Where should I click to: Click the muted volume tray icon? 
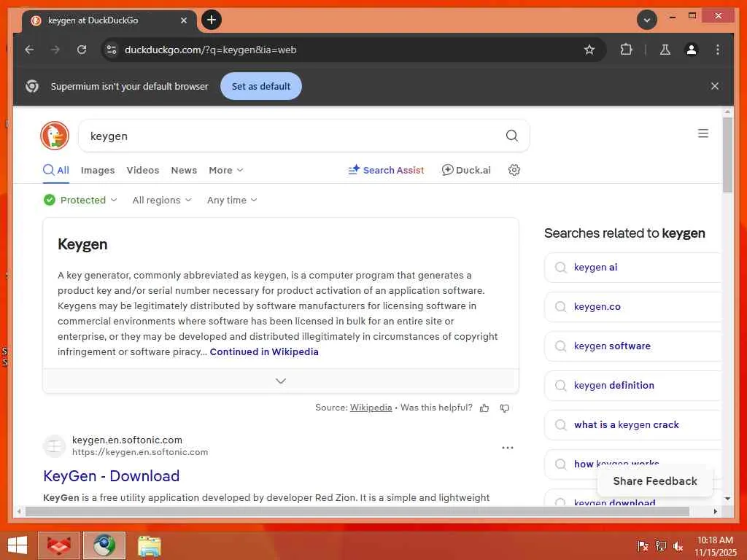coord(678,545)
